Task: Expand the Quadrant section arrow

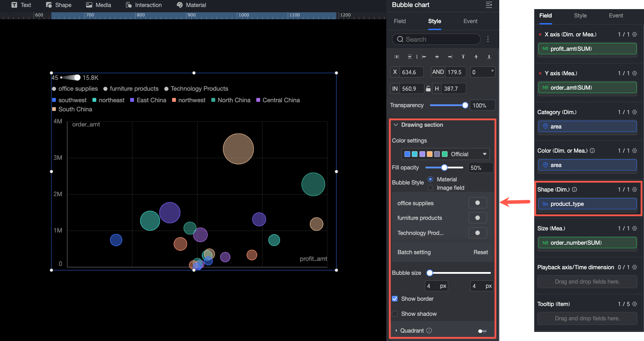Action: (x=396, y=330)
